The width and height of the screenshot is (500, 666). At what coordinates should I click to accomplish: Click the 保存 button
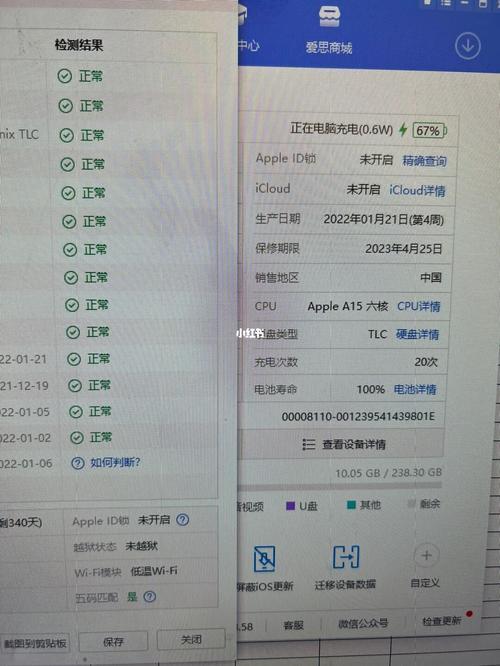pos(113,642)
